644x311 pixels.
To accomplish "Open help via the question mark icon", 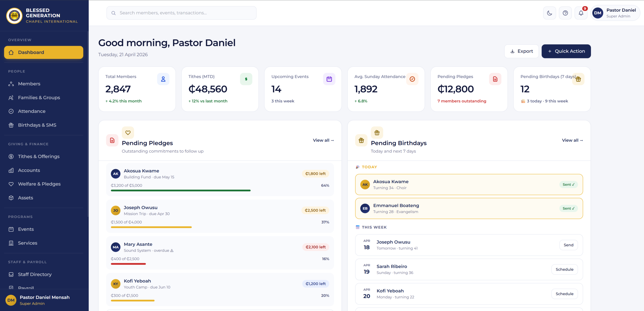I will [565, 13].
